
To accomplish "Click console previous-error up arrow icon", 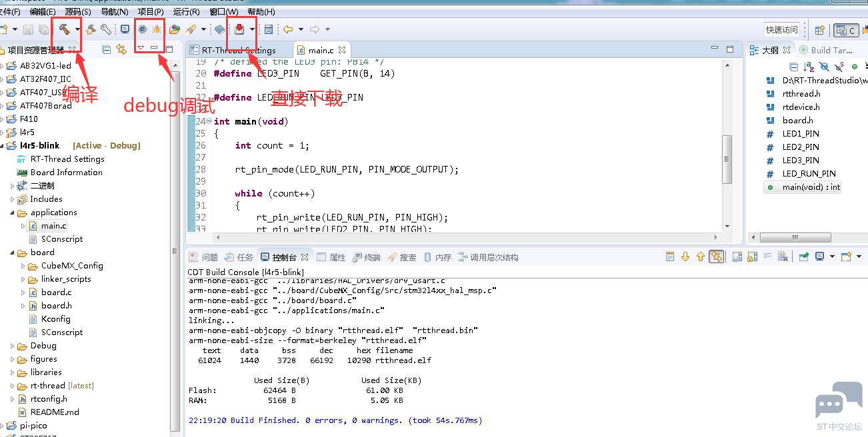I will pos(700,256).
